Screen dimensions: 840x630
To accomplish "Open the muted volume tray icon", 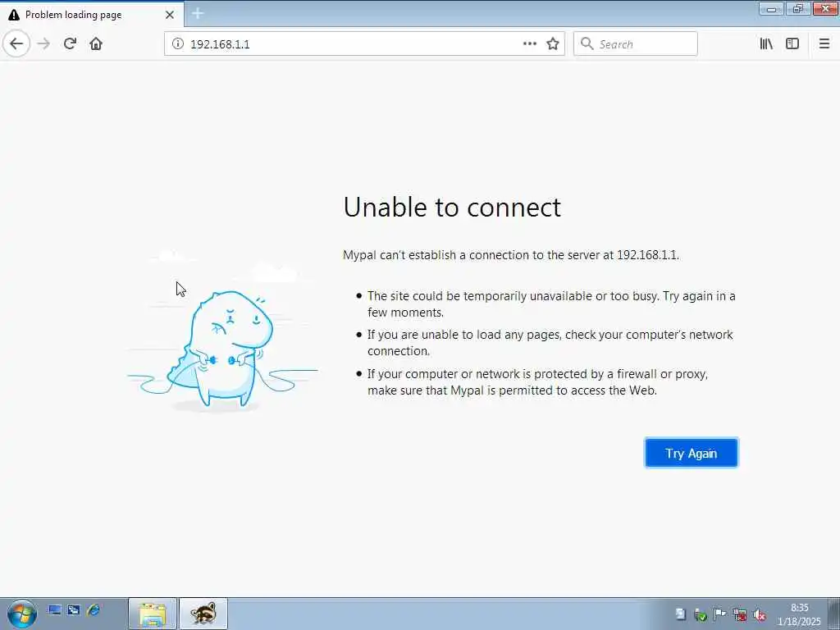I will 759,615.
